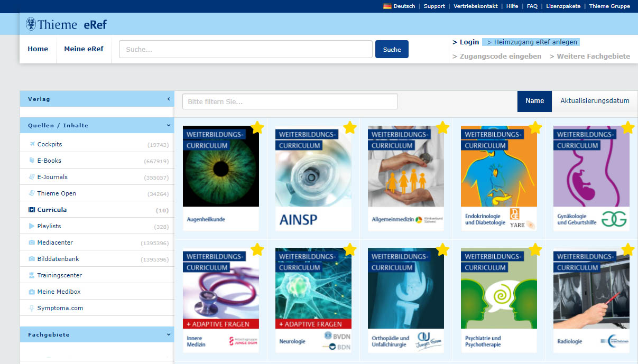Viewport: 638px width, 364px height.
Task: Collapse the Quellen / Inhalte section
Action: point(97,125)
